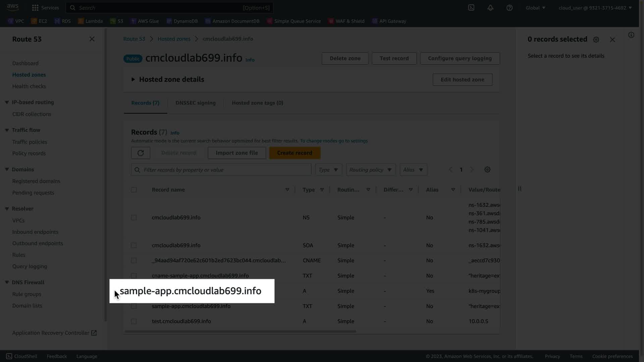Switch to the DNSSEC signing tab

click(196, 103)
